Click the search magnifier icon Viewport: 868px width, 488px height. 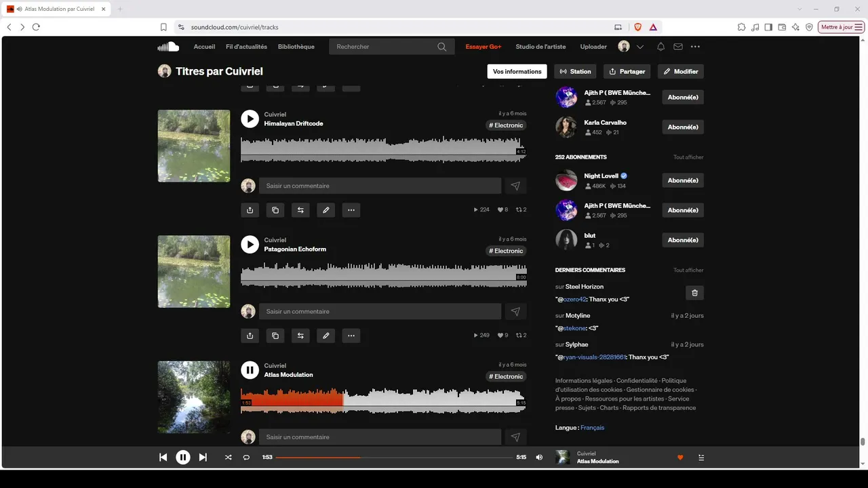[x=442, y=47]
